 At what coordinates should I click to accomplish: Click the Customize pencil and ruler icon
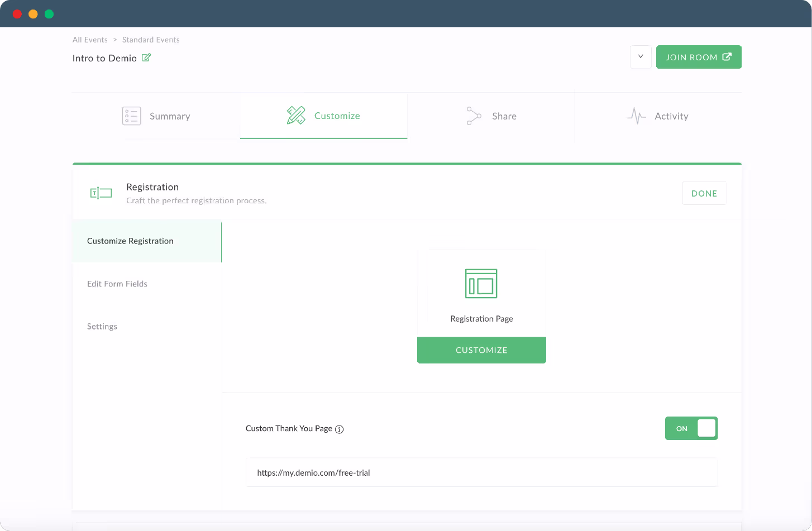click(x=296, y=116)
